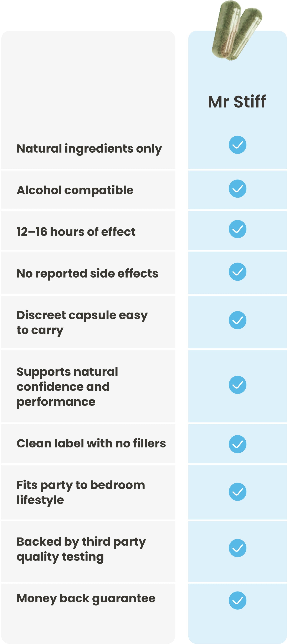
Task: Click the checkmark for Natural ingredients only
Action: tap(237, 145)
